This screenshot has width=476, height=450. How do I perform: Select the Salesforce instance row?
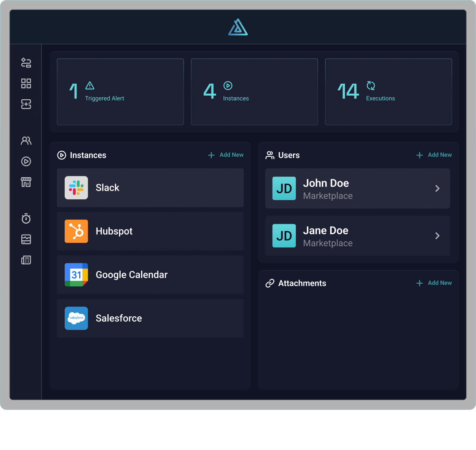(150, 318)
